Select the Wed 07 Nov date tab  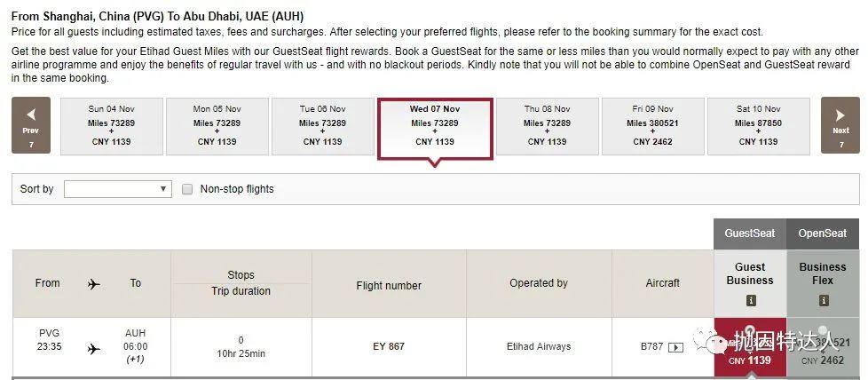(435, 126)
